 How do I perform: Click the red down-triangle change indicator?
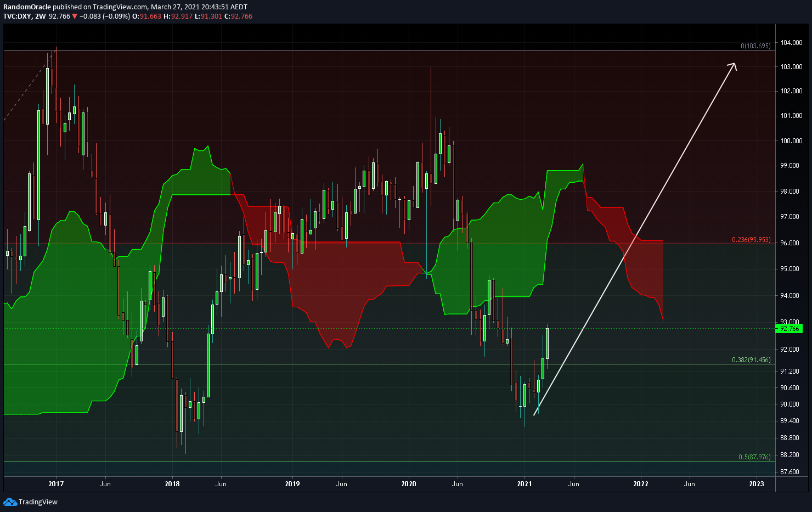coord(75,16)
